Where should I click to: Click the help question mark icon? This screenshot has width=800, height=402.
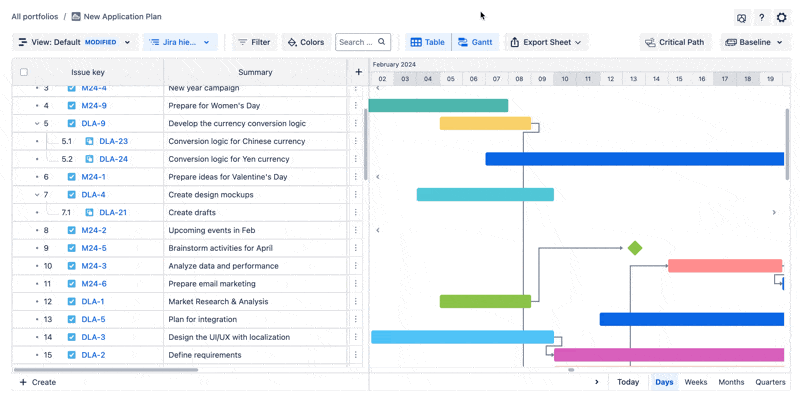click(761, 18)
